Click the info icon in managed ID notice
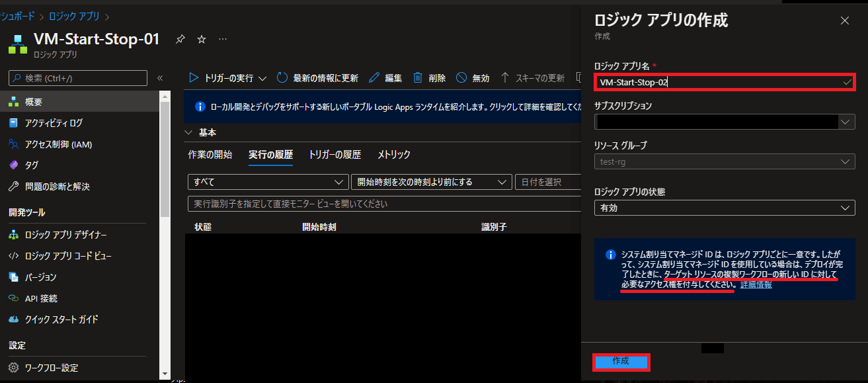 pyautogui.click(x=610, y=254)
